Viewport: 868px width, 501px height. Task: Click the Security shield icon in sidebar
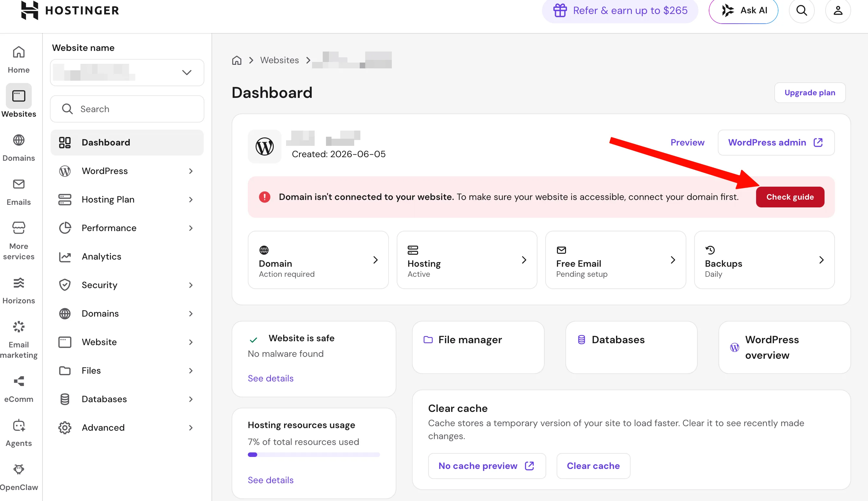click(x=65, y=285)
